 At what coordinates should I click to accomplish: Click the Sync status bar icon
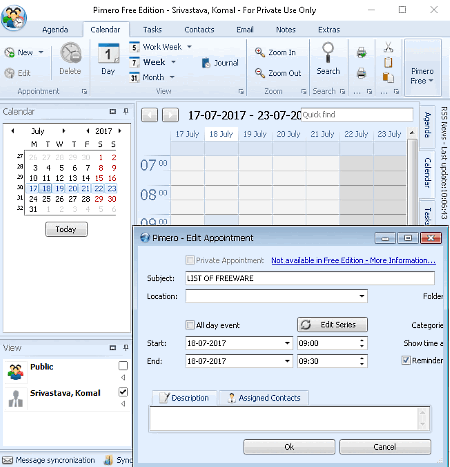(x=108, y=460)
